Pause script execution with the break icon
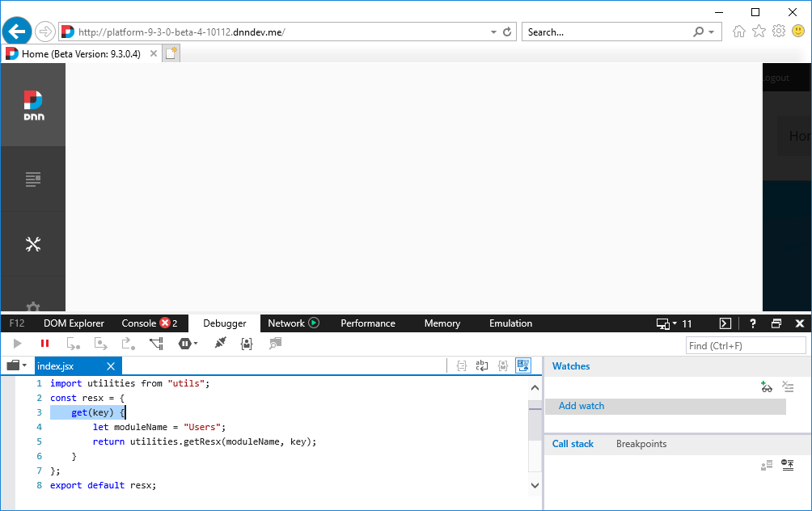The height and width of the screenshot is (511, 812). (44, 344)
